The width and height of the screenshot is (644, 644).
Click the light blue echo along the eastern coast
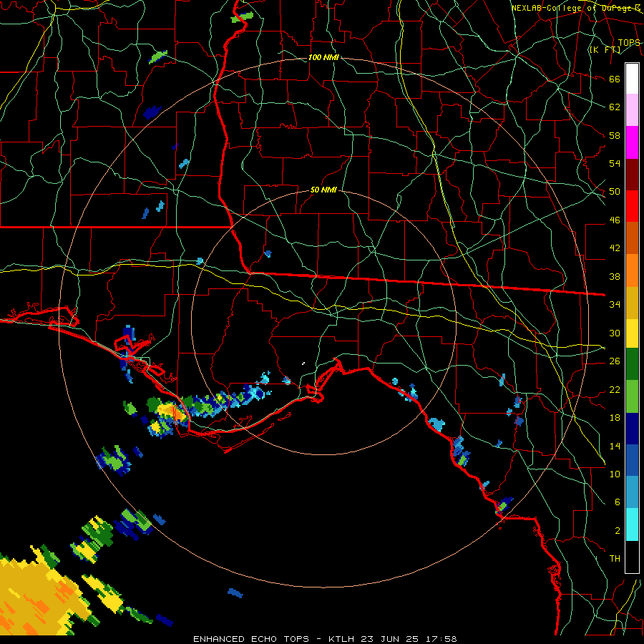(437, 424)
